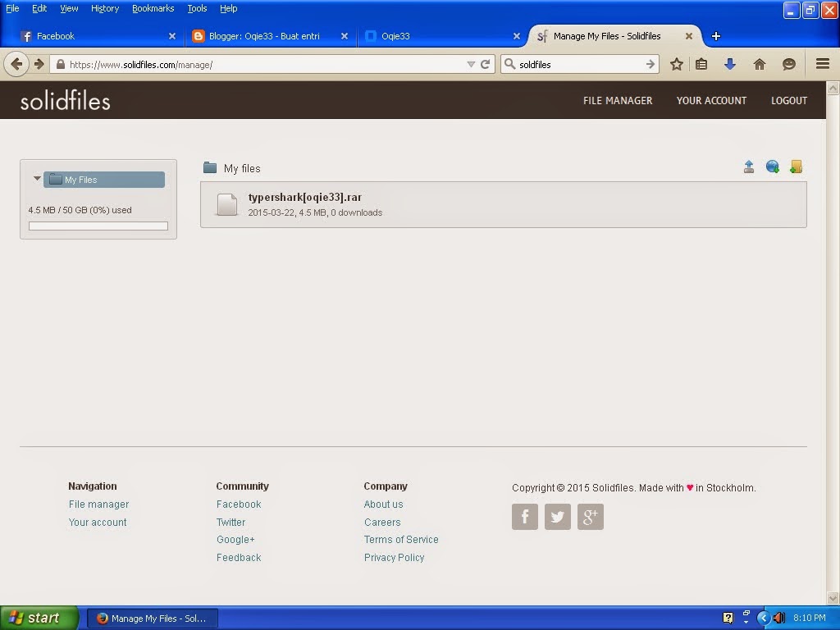Open the Twitter icon in the footer
This screenshot has height=630, width=840.
pos(558,517)
